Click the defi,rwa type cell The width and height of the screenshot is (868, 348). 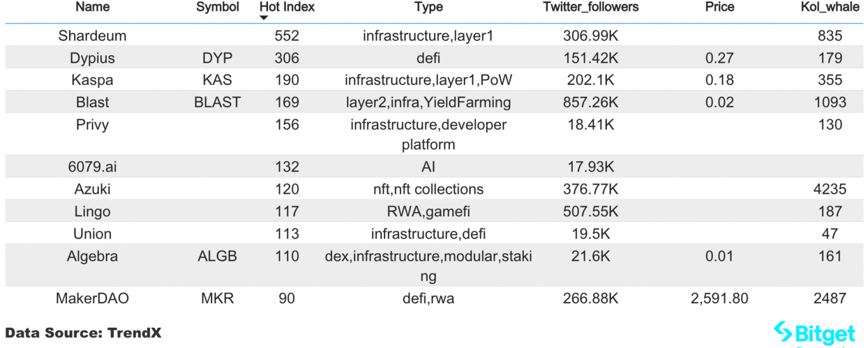tap(428, 298)
